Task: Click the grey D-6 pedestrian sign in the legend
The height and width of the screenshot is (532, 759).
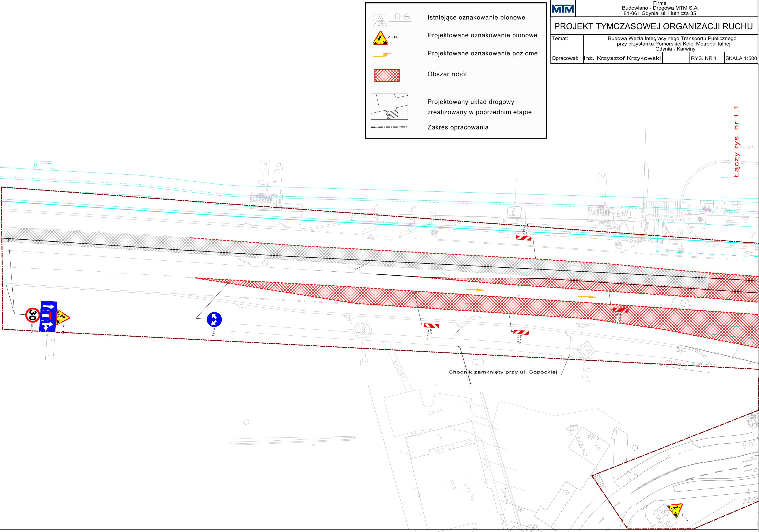Action: pyautogui.click(x=381, y=21)
